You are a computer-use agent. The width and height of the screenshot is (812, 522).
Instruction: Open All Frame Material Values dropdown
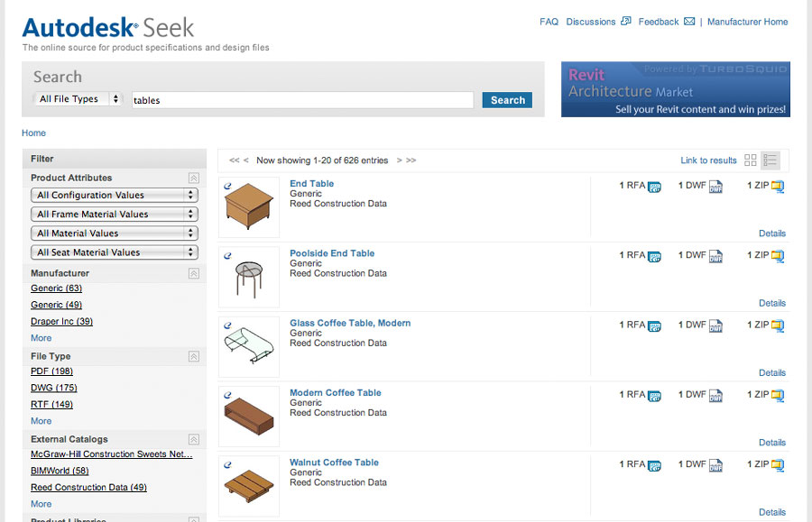pos(115,215)
